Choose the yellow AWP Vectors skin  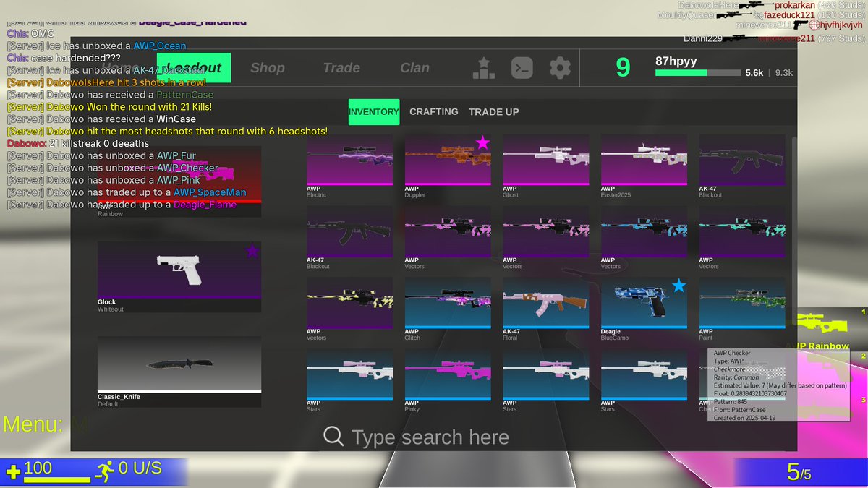click(350, 309)
